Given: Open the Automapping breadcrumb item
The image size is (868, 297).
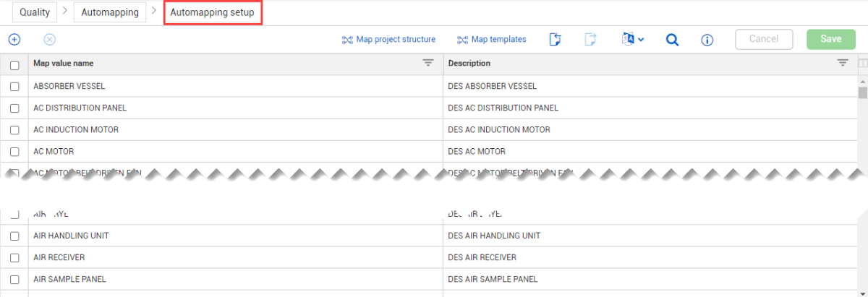Looking at the screenshot, I should pos(110,12).
